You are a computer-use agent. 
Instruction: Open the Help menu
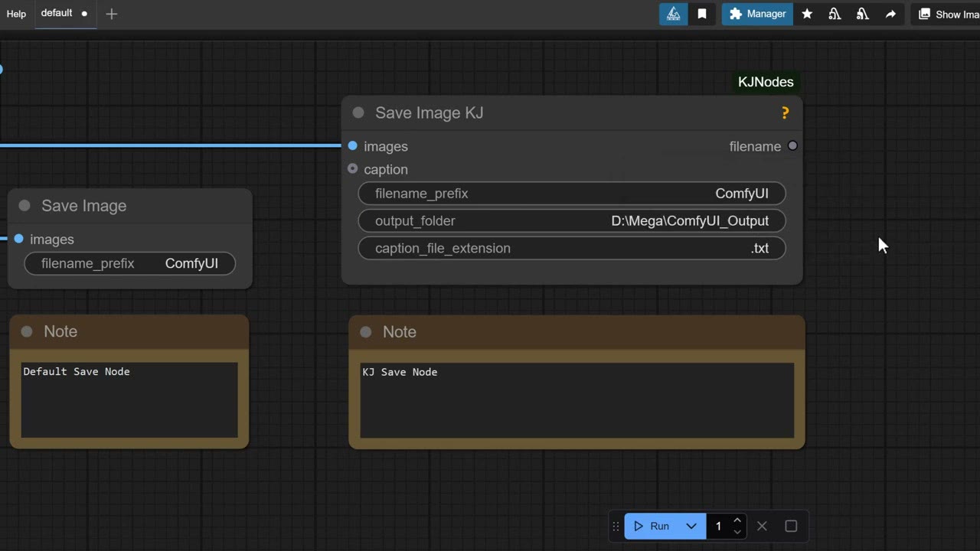16,14
